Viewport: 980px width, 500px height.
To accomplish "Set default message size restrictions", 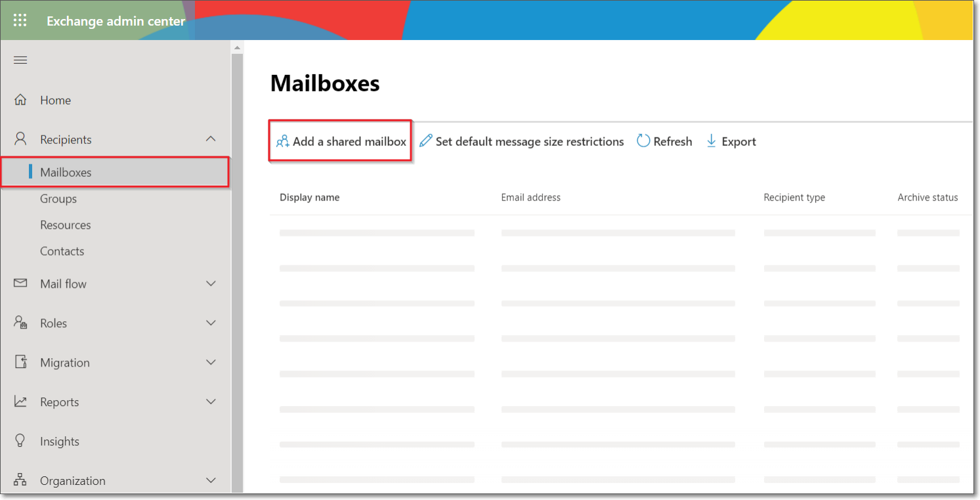I will (x=521, y=141).
